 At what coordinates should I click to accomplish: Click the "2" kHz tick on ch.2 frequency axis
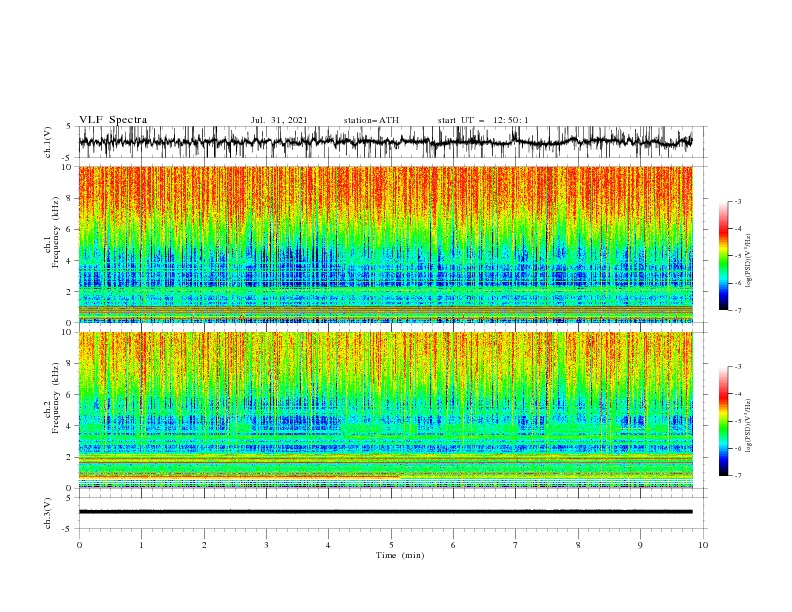click(x=70, y=457)
